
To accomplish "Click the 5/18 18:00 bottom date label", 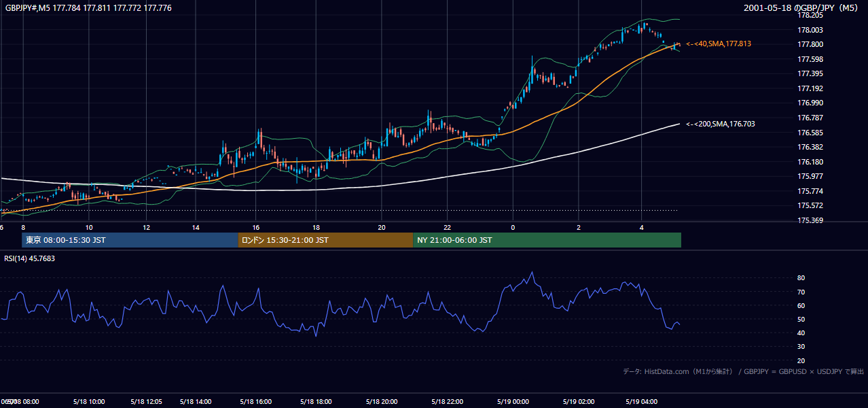I will click(x=317, y=402).
